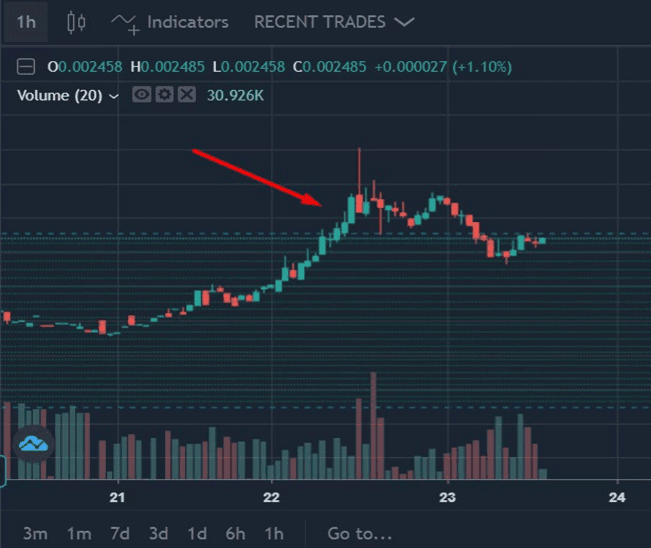Image resolution: width=651 pixels, height=548 pixels.
Task: Open the Go to... date picker
Action: click(360, 534)
